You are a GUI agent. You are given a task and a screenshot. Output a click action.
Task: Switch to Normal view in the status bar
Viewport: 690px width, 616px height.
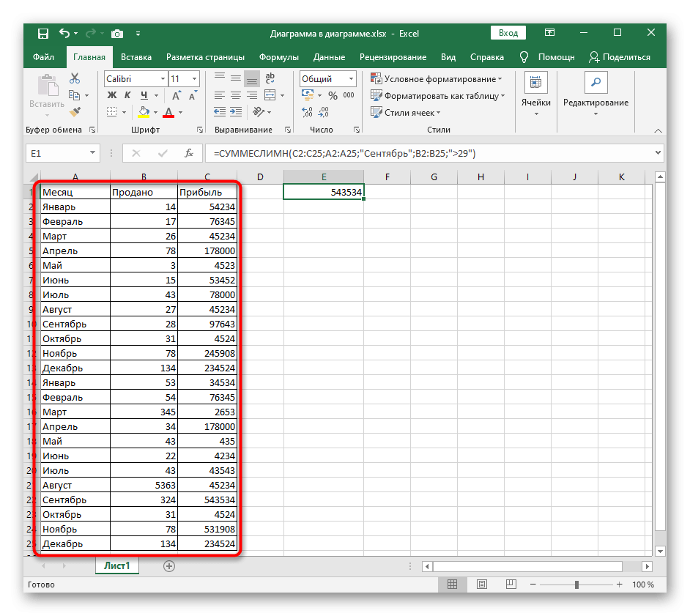click(452, 584)
